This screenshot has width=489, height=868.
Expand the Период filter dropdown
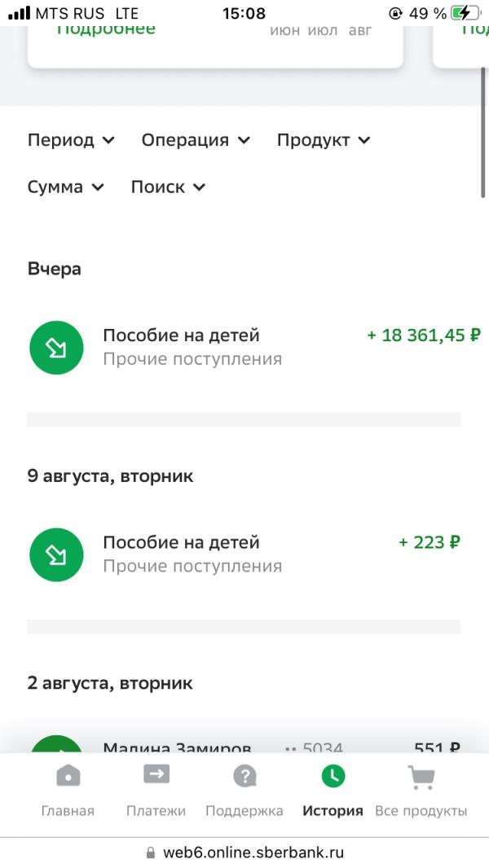[x=71, y=140]
